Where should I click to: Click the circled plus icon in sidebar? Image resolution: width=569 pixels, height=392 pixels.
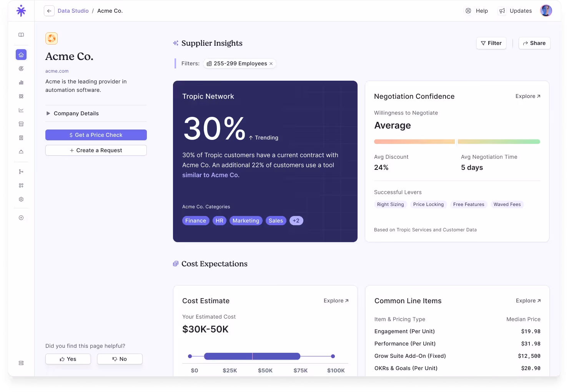(21, 218)
